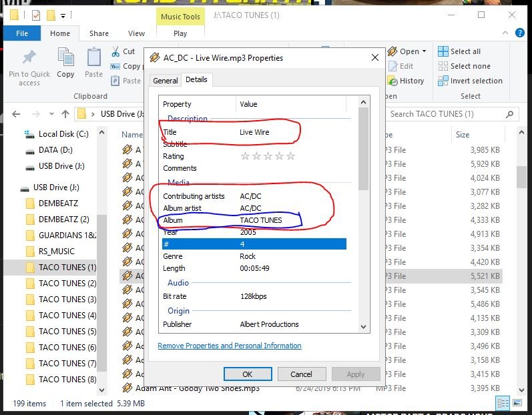
Task: Open the File menu tab
Action: [22, 33]
